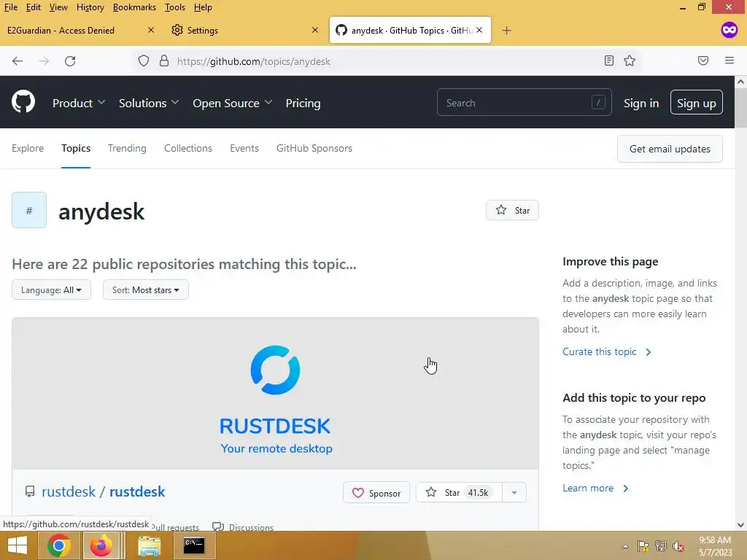Viewport: 747px width, 560px height.
Task: Expand the Product menu
Action: tap(79, 103)
